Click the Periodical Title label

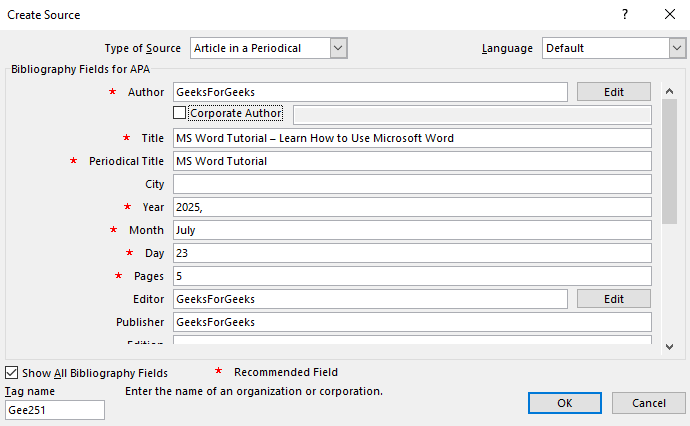(126, 161)
